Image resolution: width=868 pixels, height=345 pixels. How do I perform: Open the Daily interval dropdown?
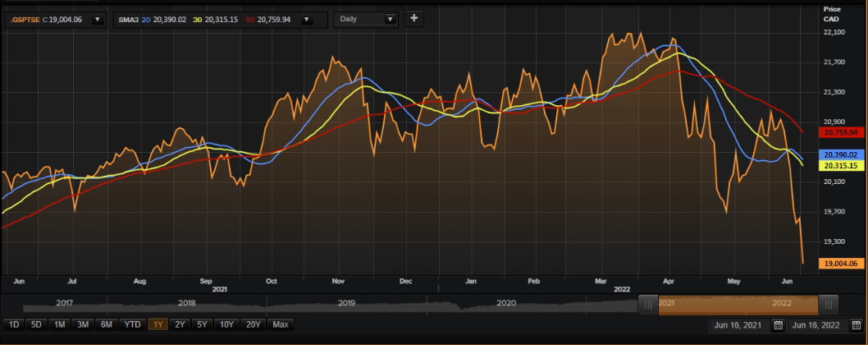pyautogui.click(x=366, y=19)
